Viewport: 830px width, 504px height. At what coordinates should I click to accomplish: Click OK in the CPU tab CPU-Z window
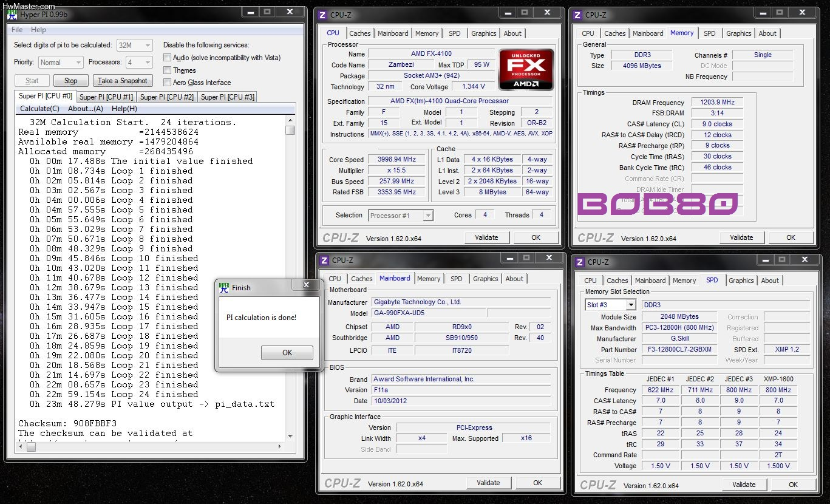pyautogui.click(x=536, y=237)
